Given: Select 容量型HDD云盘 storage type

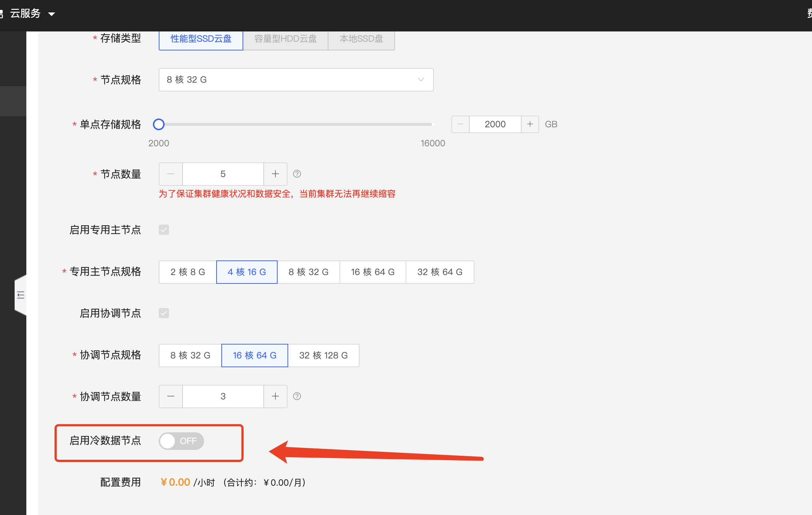Looking at the screenshot, I should (x=285, y=39).
